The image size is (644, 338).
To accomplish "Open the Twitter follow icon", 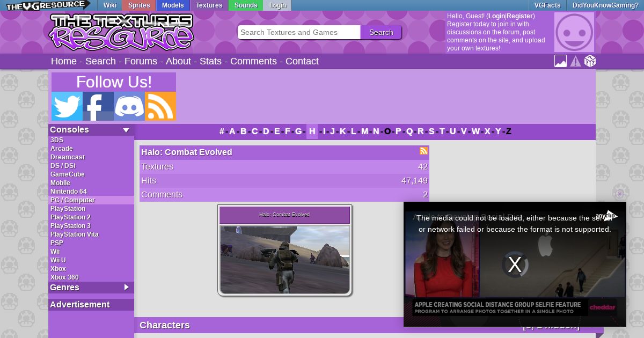I will [x=67, y=106].
